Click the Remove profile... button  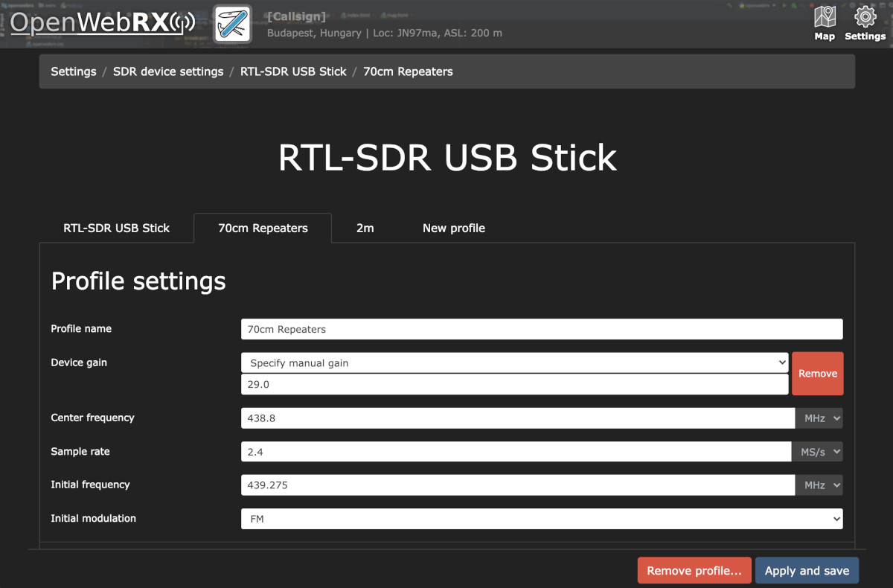(x=694, y=571)
